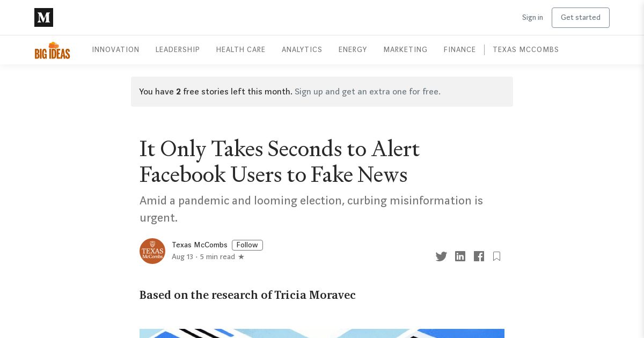Share the article on Facebook
Image resolution: width=644 pixels, height=338 pixels.
pos(479,256)
